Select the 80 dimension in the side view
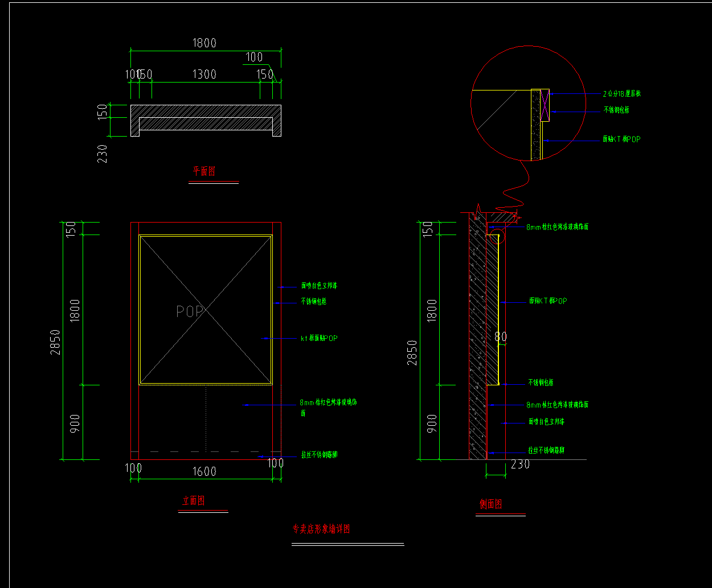This screenshot has width=712, height=588. pyautogui.click(x=500, y=336)
